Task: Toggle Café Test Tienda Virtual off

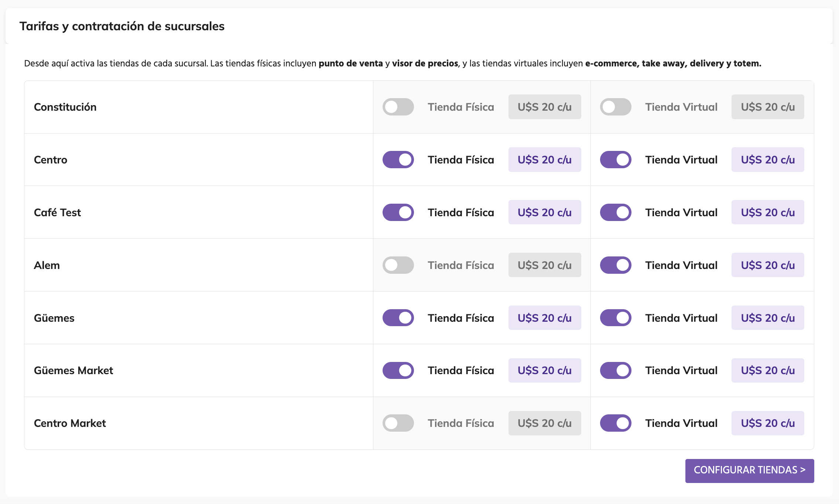Action: click(x=615, y=213)
